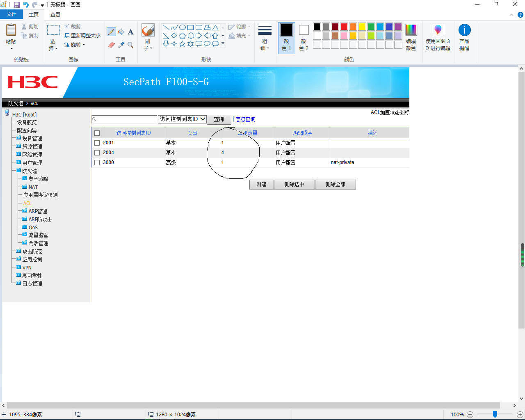
Task: Click the 刷子 brush icon
Action: point(148,30)
